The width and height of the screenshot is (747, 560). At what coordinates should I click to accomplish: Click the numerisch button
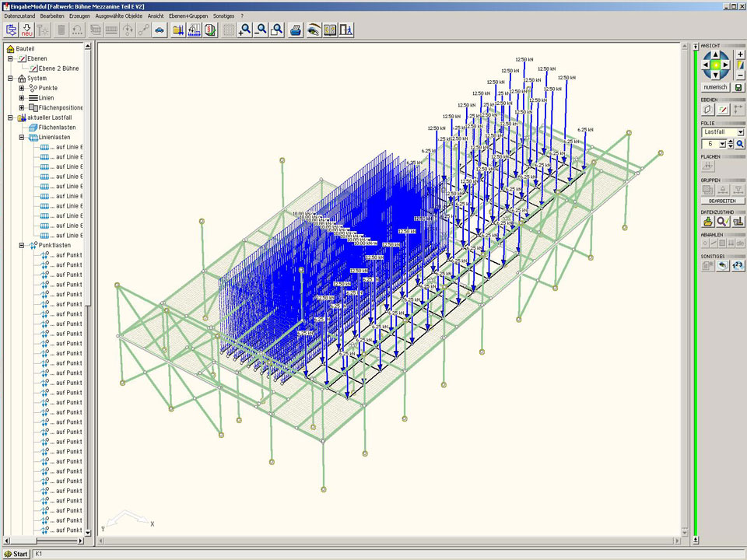point(715,87)
